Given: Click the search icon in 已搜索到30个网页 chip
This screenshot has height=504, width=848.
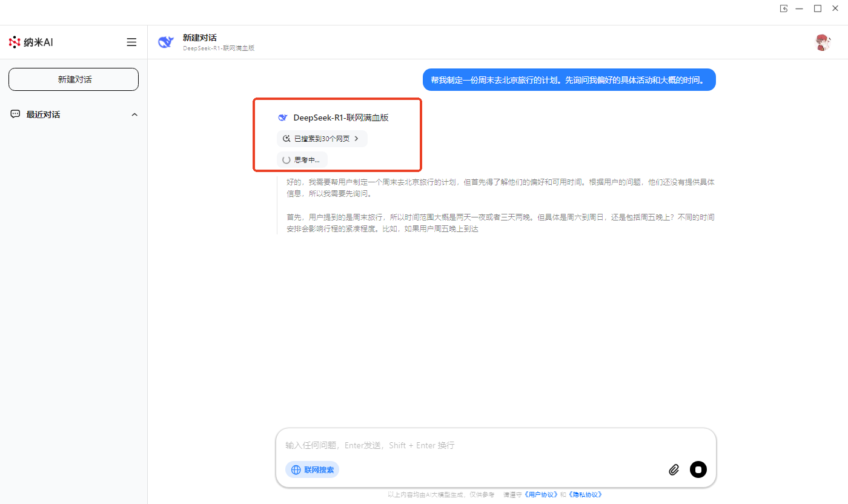Looking at the screenshot, I should point(287,139).
